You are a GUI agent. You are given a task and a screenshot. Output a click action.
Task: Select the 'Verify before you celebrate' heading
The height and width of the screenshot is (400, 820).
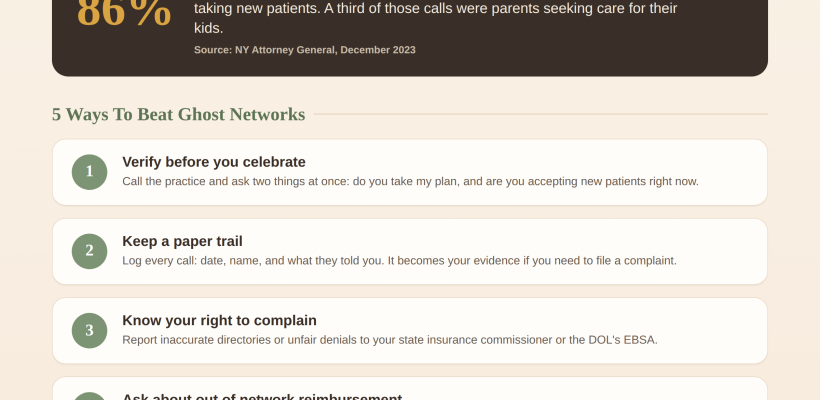[x=214, y=162]
